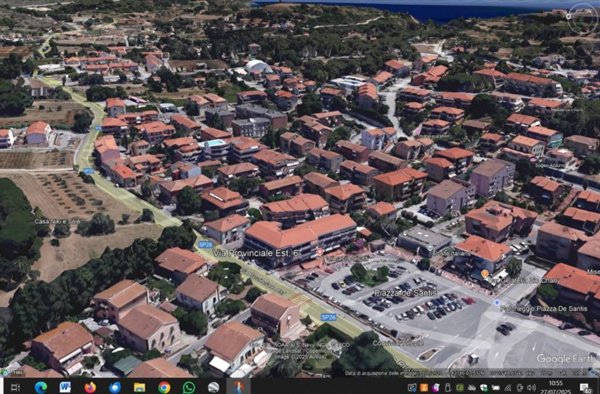Open WhatsApp from the taskbar
This screenshot has height=394, width=600.
(189, 387)
